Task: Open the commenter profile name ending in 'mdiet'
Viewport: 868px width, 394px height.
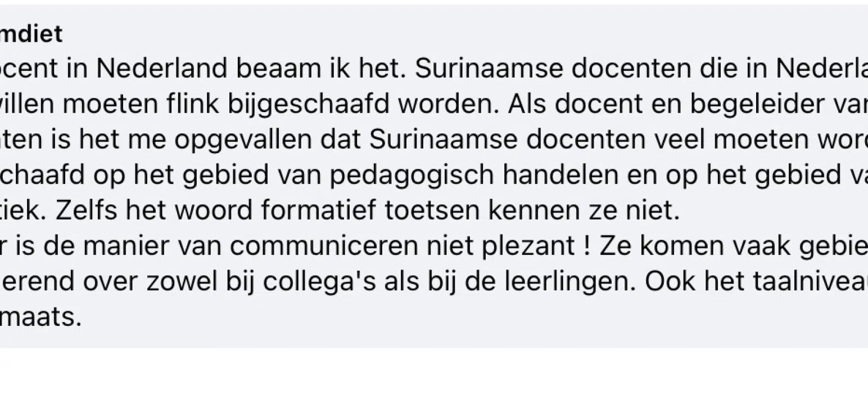Action: coord(31,35)
